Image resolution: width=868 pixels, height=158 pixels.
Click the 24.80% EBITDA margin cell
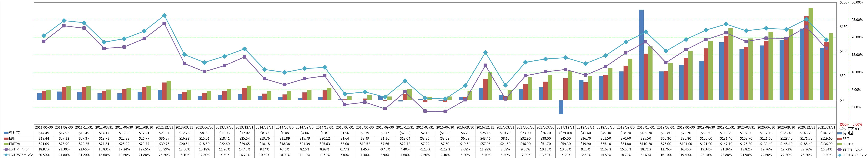[x=64, y=155]
